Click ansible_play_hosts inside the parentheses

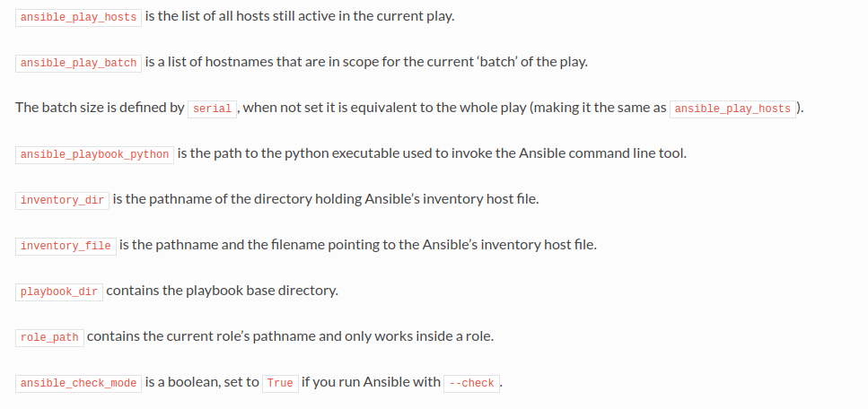[732, 109]
